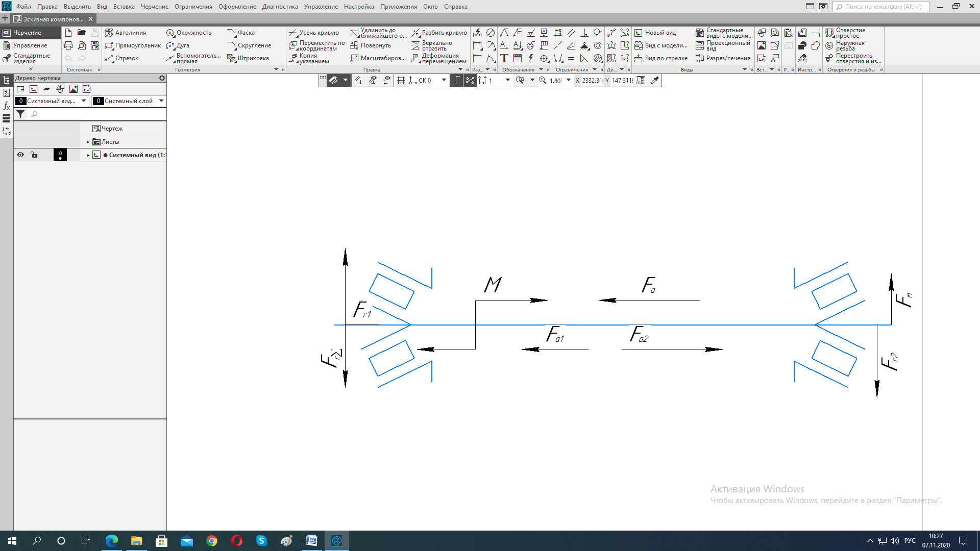Open the Черчение menu

(x=154, y=7)
